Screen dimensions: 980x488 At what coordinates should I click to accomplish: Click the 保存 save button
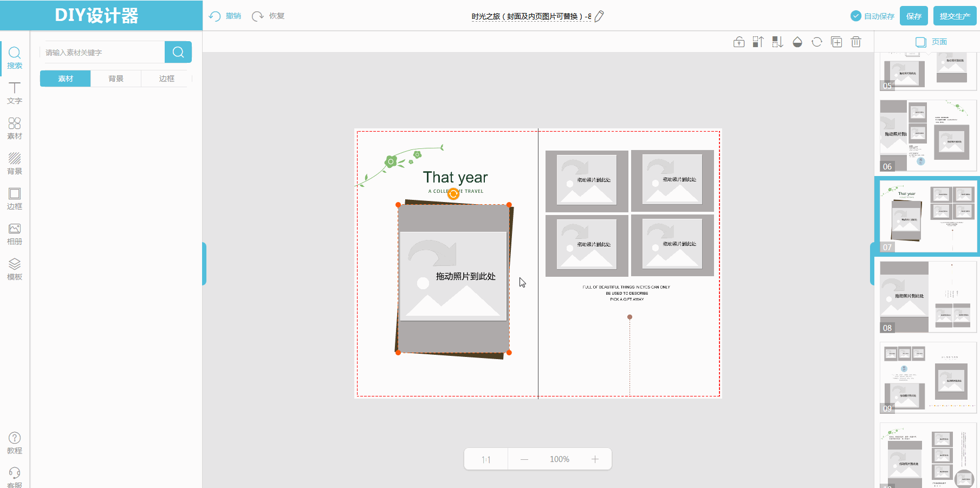914,16
